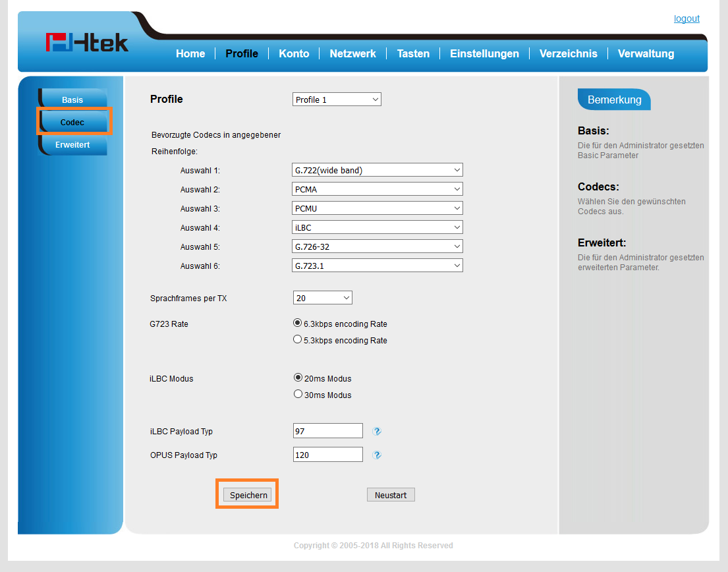Go to Einstellungen in top navigation
Screen dimensions: 728x572
[x=484, y=54]
